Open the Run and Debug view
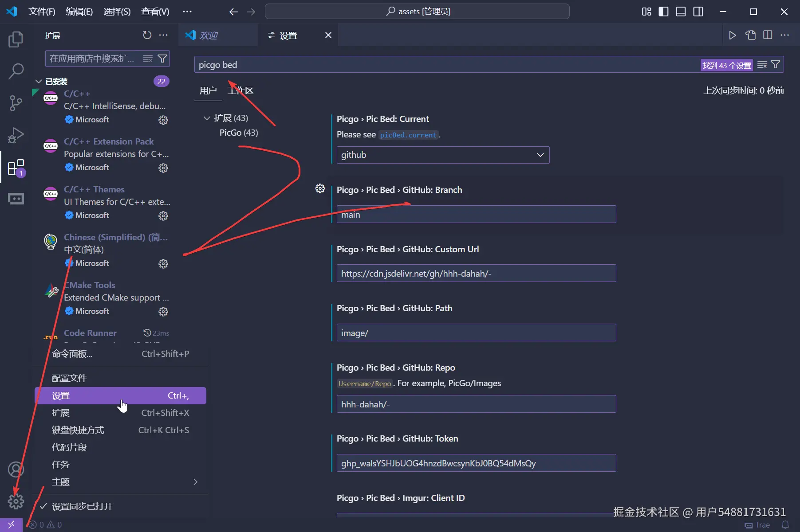 coord(16,135)
